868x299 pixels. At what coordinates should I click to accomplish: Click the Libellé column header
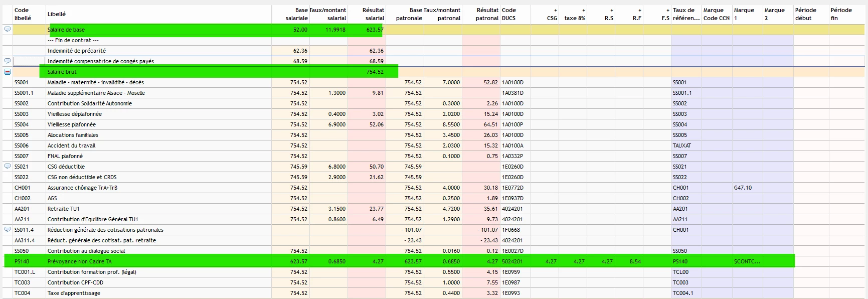[x=57, y=14]
